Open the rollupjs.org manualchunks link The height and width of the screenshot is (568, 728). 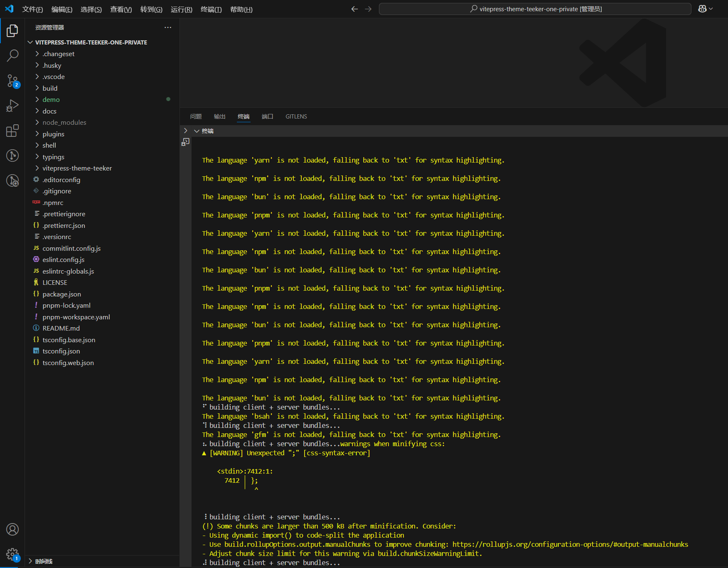pos(570,544)
